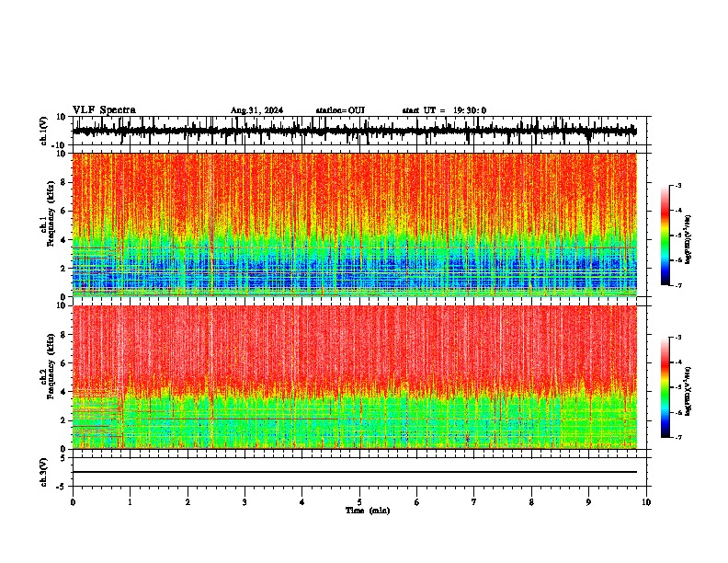Click the 'Time (min)' axis label

pyautogui.click(x=368, y=511)
